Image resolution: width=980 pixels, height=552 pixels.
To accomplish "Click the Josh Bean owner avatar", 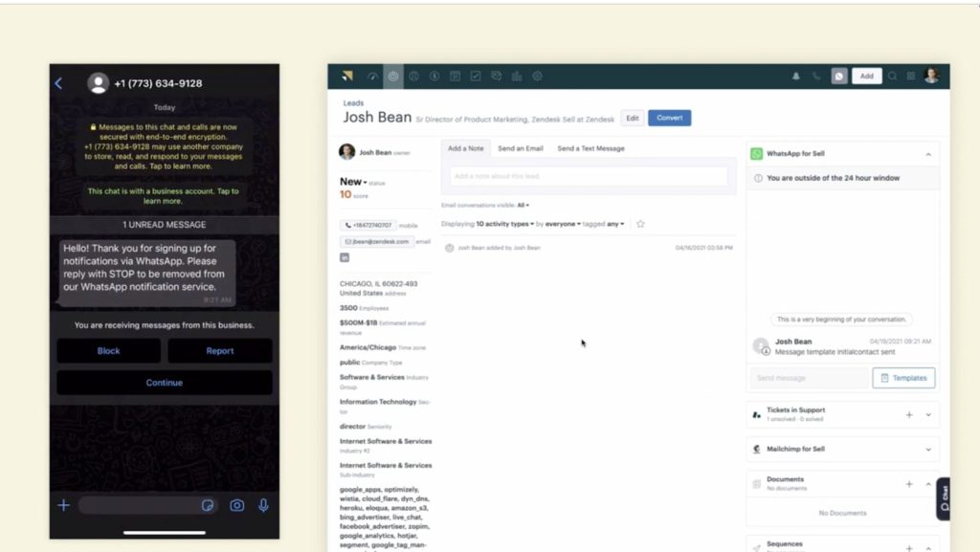I will (346, 152).
